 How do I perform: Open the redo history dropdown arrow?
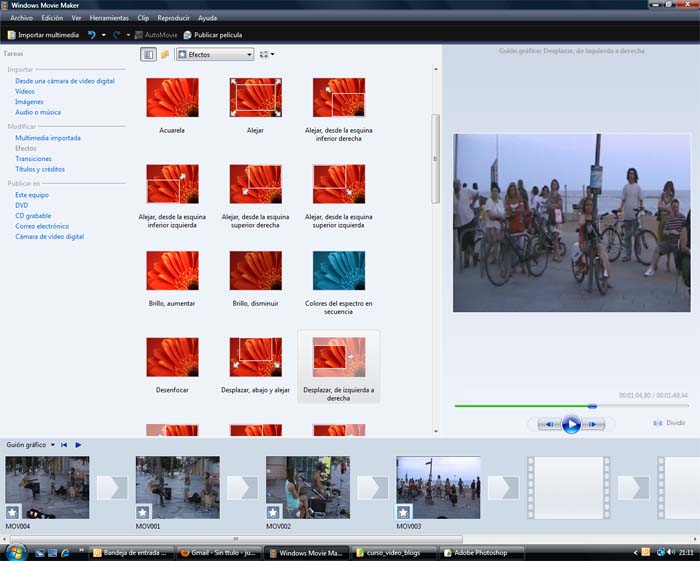(128, 35)
